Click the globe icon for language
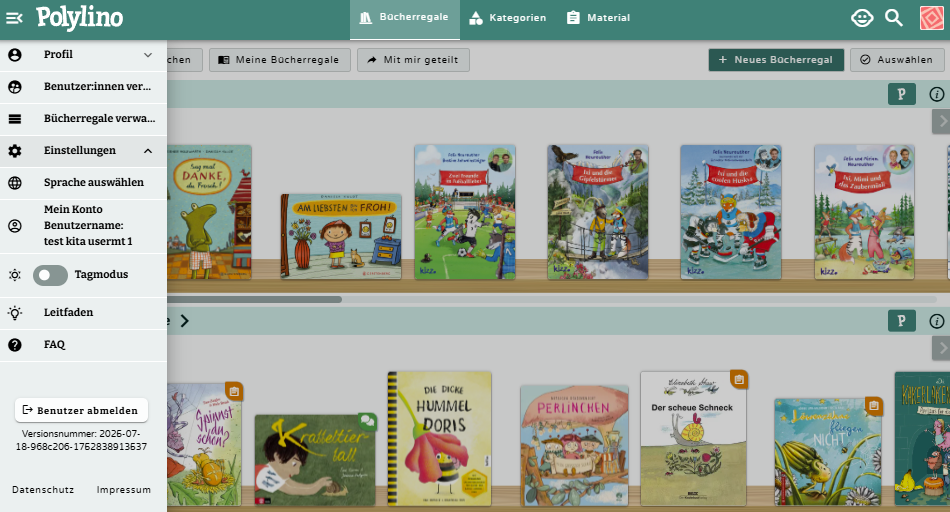Viewport: 950px width, 512px height. click(x=15, y=183)
